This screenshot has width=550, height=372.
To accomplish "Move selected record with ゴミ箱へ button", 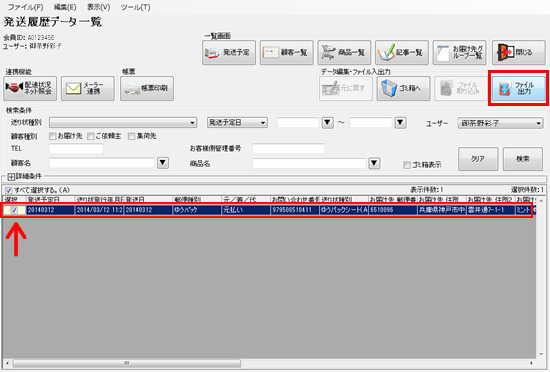I will pyautogui.click(x=403, y=88).
